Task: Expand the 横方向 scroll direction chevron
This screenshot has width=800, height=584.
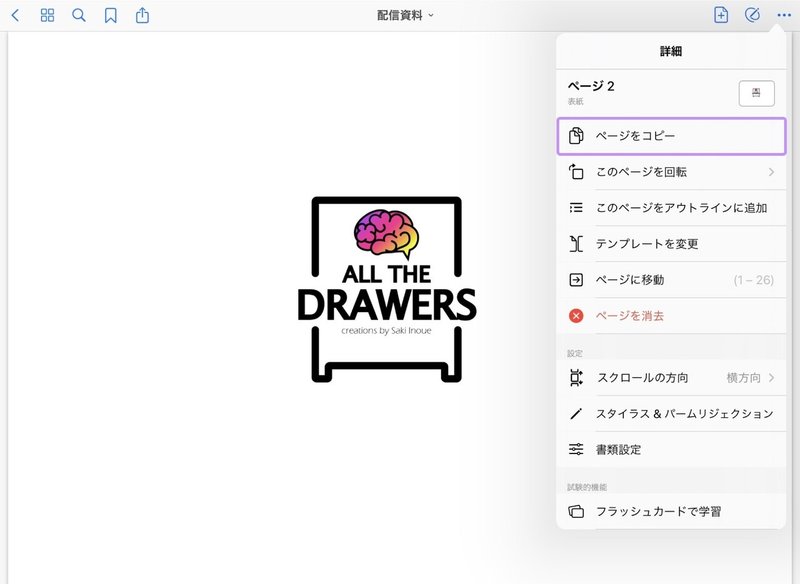Action: pyautogui.click(x=771, y=378)
